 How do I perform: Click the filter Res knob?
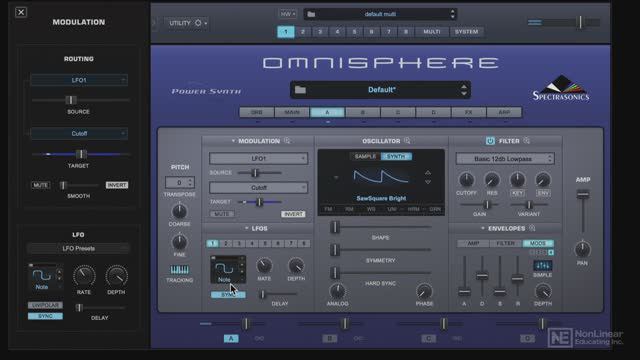pyautogui.click(x=492, y=180)
